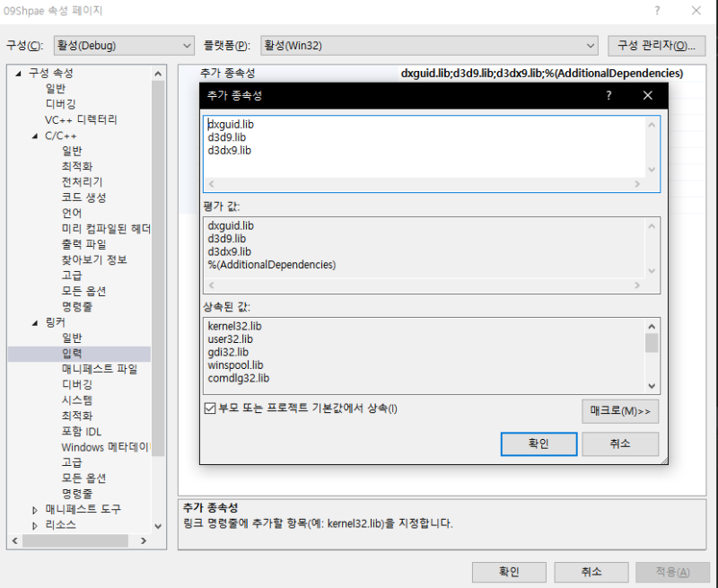The height and width of the screenshot is (588, 718).
Task: Click kernel32.lib in 상속된 값 list
Action: point(234,326)
